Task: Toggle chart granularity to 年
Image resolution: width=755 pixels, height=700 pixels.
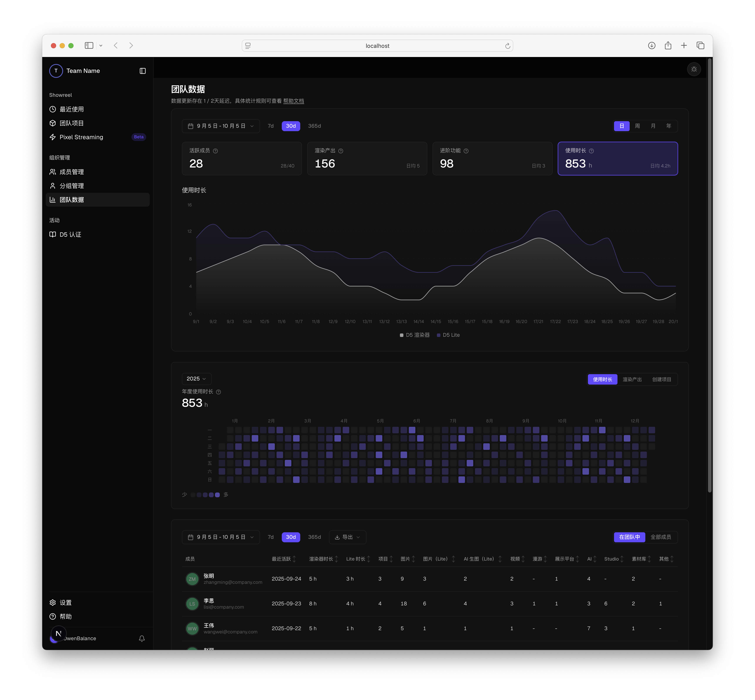Action: 668,126
